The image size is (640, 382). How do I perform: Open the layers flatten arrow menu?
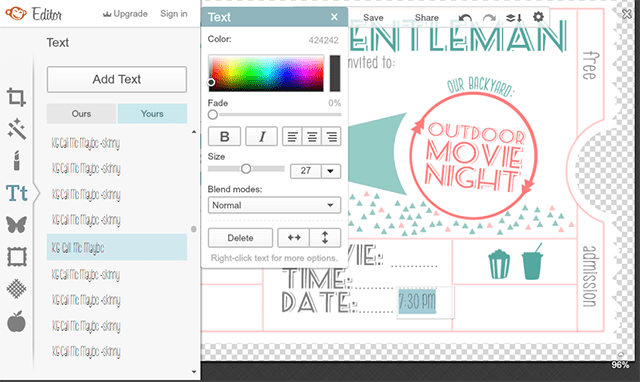514,18
